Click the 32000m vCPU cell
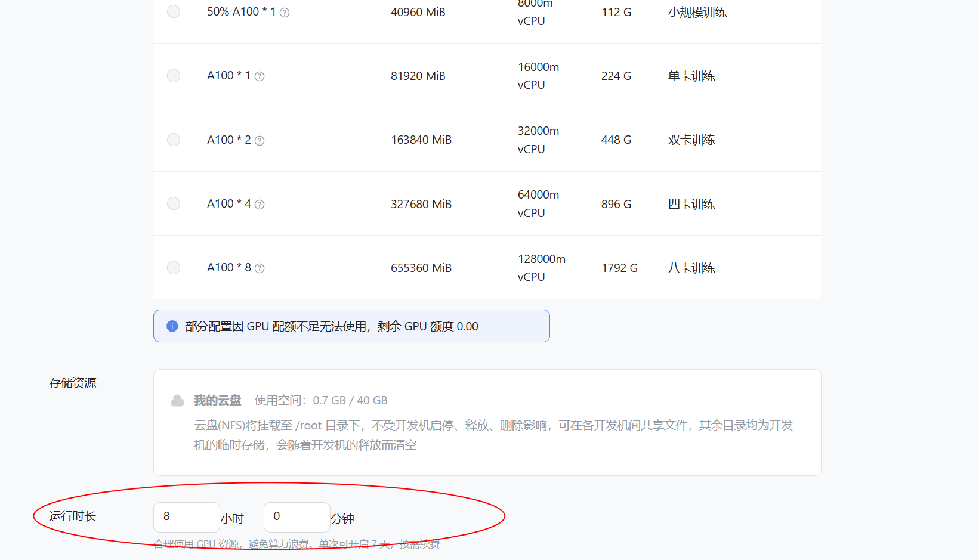979x560 pixels. (539, 140)
